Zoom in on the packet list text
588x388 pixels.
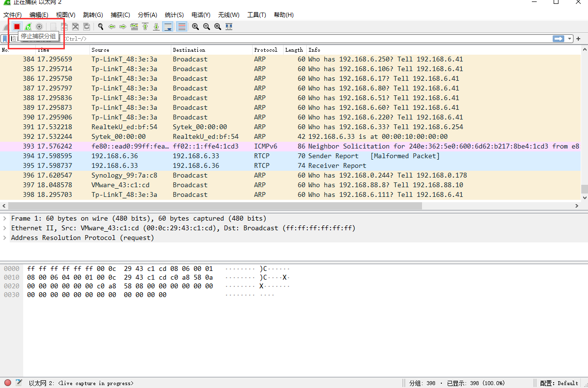coord(196,27)
